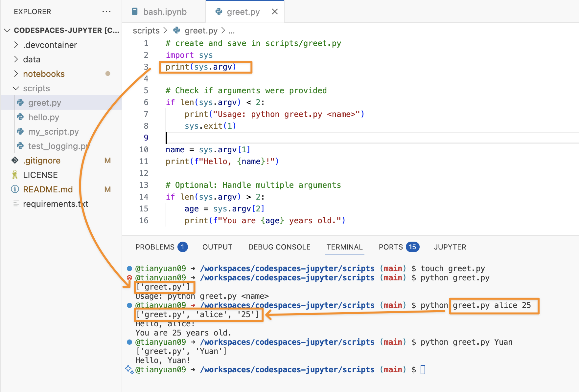Click the Explorer more actions ellipsis icon
579x392 pixels.
(106, 12)
